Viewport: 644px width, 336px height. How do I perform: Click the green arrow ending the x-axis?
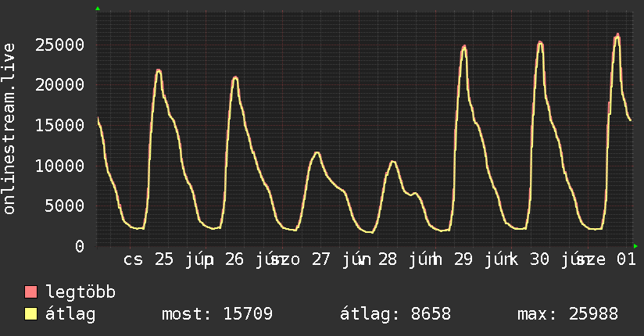(635, 246)
